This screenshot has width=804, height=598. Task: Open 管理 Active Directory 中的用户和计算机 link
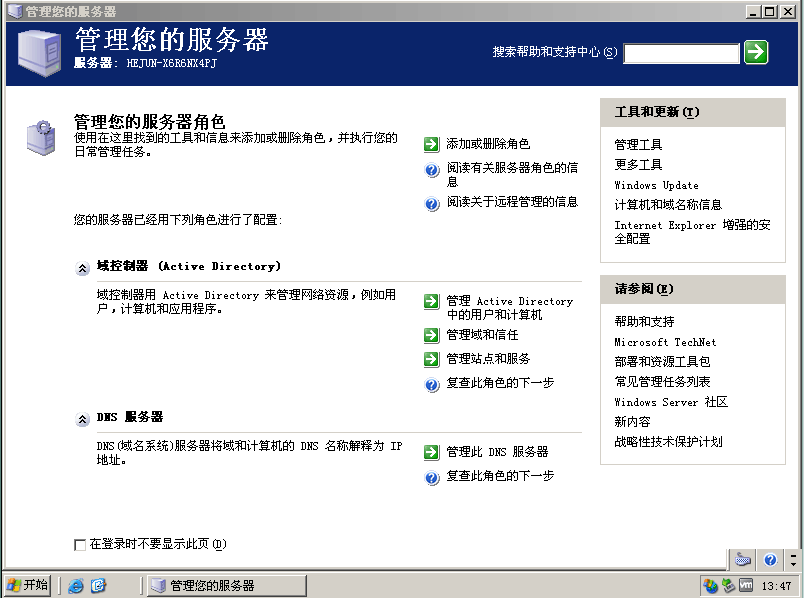509,307
